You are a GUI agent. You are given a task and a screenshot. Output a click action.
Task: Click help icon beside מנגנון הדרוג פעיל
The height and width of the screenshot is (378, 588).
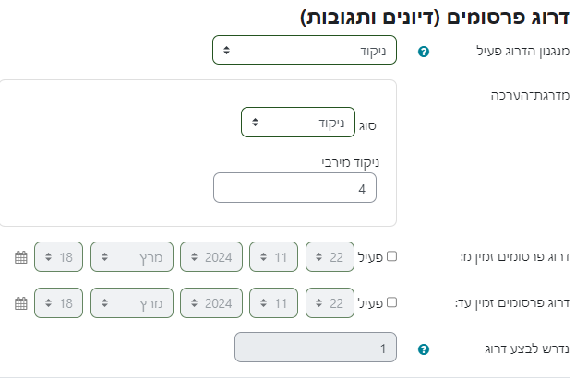click(x=424, y=52)
